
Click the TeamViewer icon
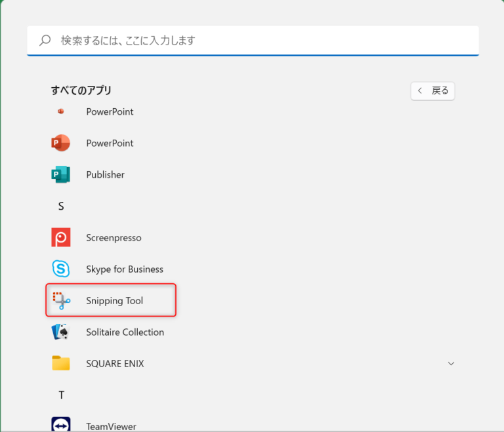(x=61, y=425)
